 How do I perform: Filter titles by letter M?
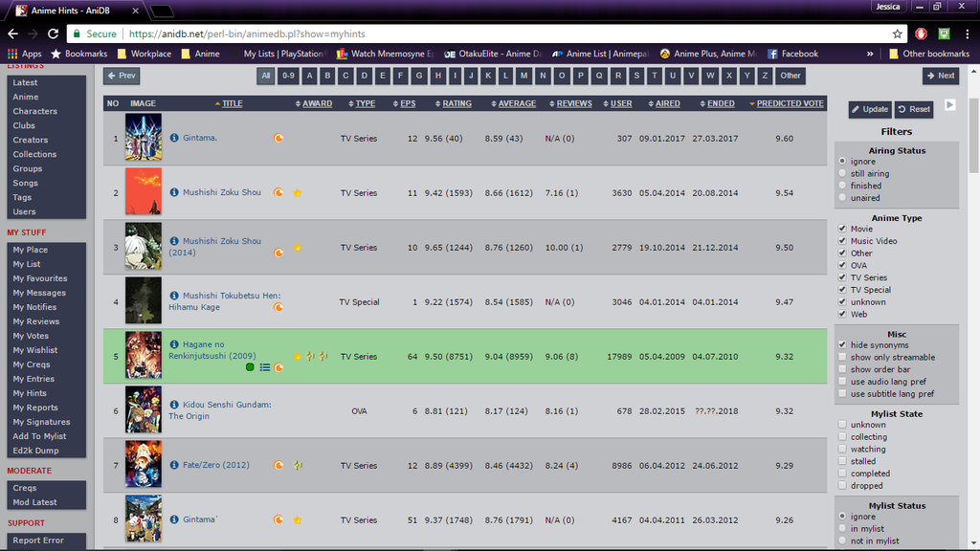[523, 76]
